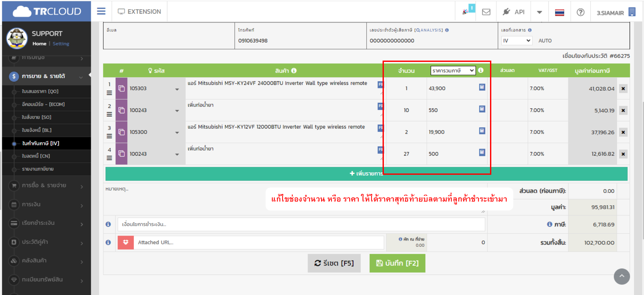The image size is (644, 295).
Task: Open the ราคารวมภาษี price type dropdown
Action: (453, 70)
